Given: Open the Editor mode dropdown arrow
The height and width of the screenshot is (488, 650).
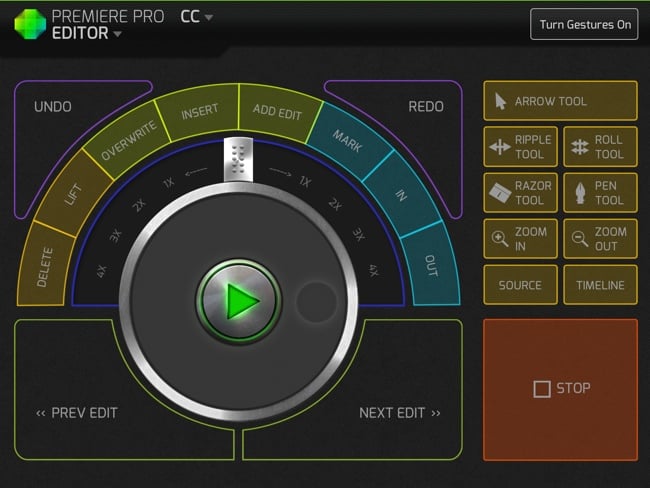Looking at the screenshot, I should (118, 34).
